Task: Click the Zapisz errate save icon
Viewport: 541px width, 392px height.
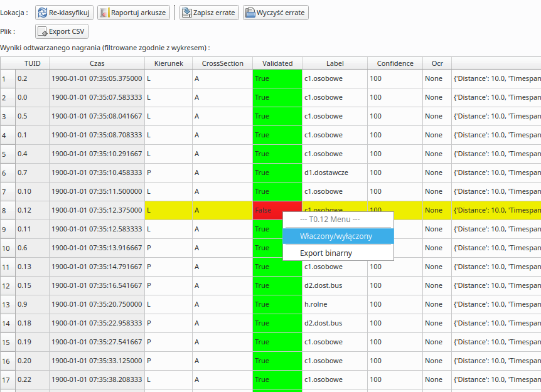Action: point(186,13)
